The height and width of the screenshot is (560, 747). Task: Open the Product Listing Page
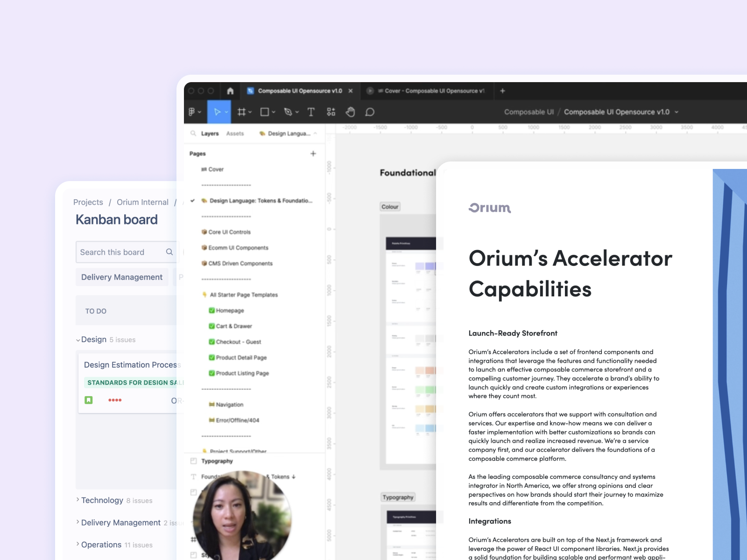[x=239, y=373]
